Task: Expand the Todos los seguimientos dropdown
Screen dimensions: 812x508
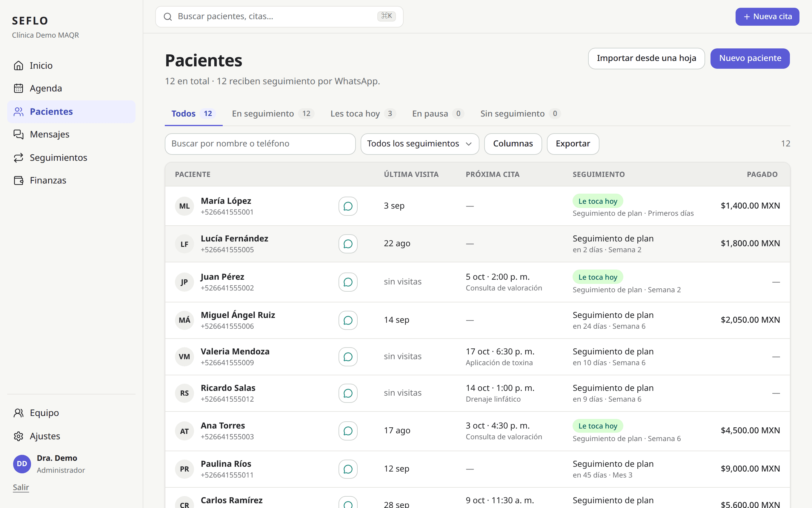Action: coord(420,144)
